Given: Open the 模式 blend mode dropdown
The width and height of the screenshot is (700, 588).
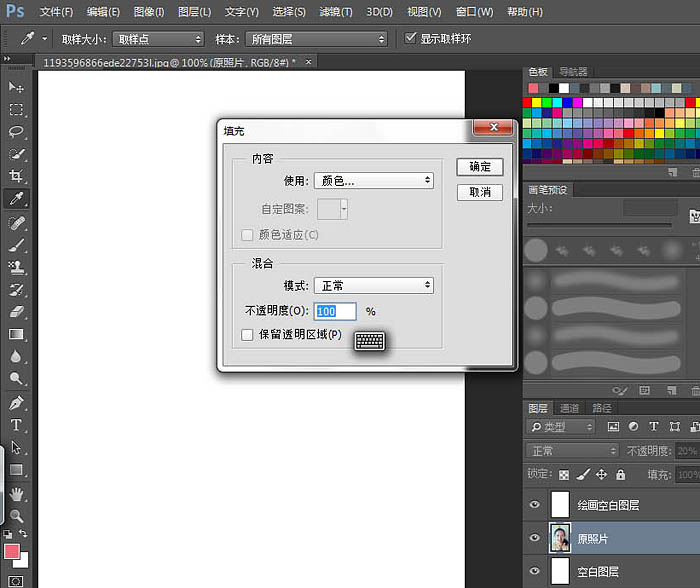Looking at the screenshot, I should 374,285.
